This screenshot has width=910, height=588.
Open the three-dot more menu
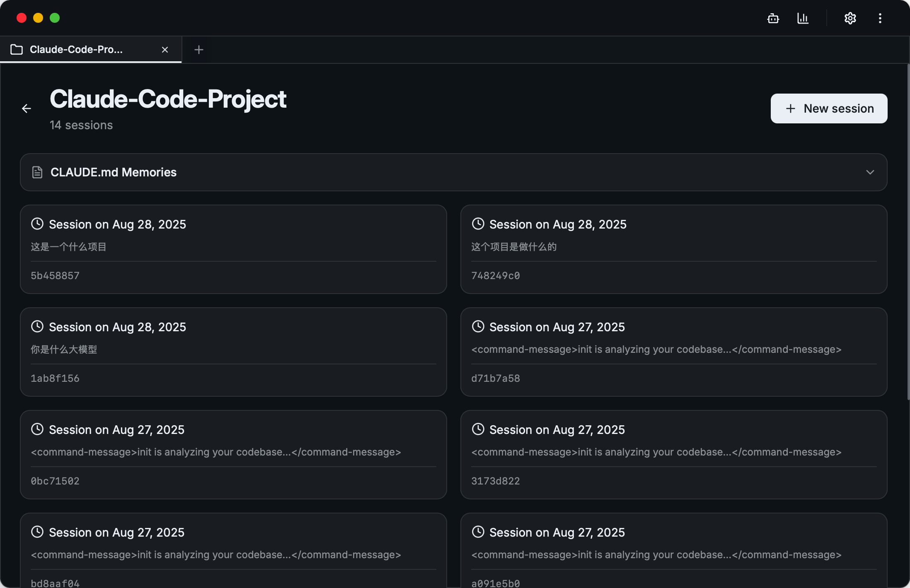880,18
